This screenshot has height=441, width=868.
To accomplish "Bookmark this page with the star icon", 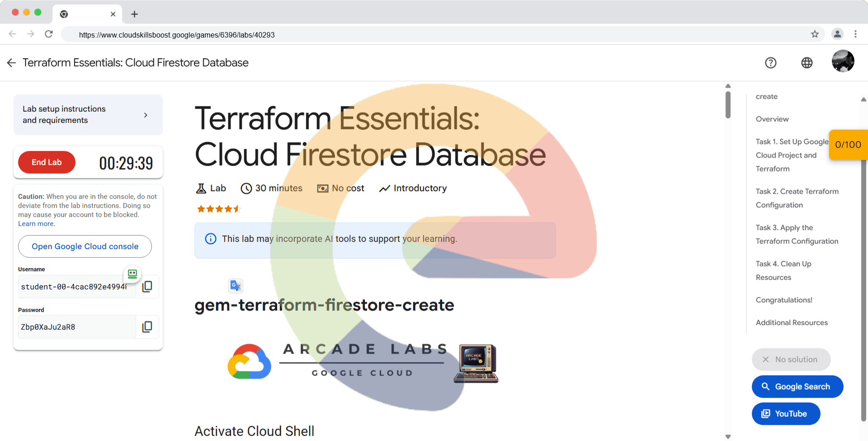I will click(x=815, y=34).
